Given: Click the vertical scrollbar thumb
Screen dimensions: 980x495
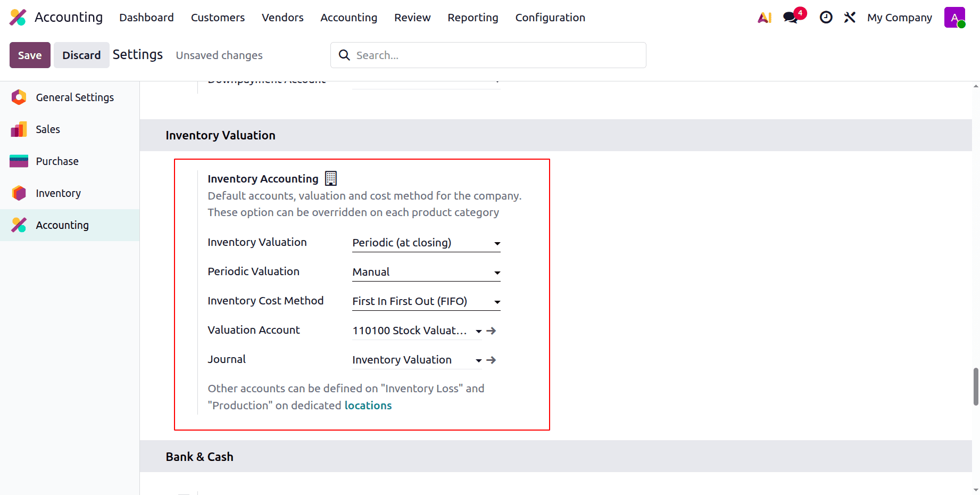Looking at the screenshot, I should click(x=976, y=386).
